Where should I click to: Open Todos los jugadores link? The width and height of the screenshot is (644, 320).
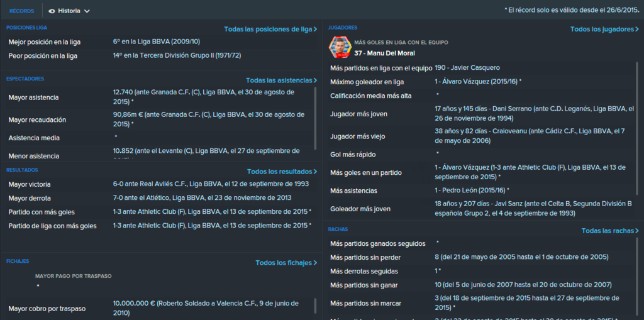[604, 29]
